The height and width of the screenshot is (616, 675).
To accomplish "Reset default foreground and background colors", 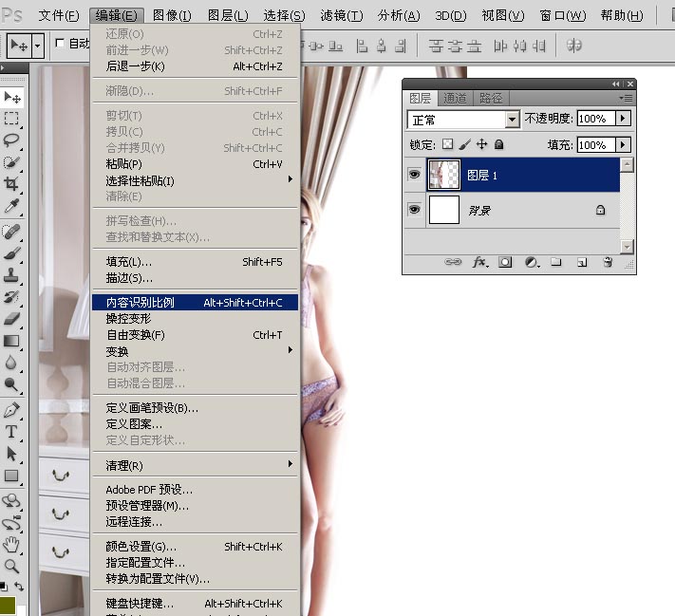I will click(x=4, y=587).
